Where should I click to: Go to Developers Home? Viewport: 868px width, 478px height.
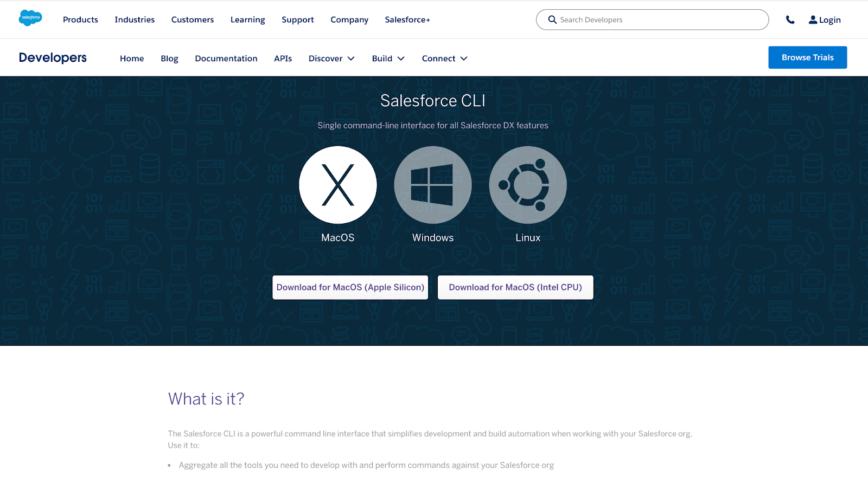click(132, 59)
